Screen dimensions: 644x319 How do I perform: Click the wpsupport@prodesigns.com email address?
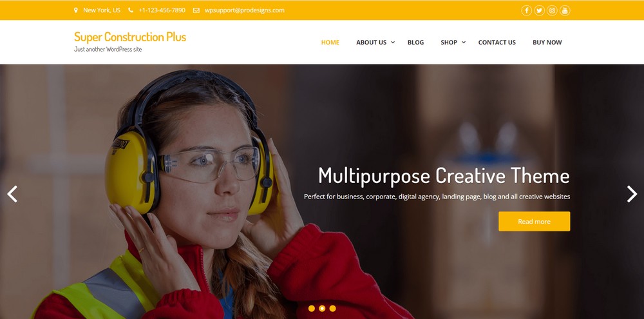pos(244,10)
